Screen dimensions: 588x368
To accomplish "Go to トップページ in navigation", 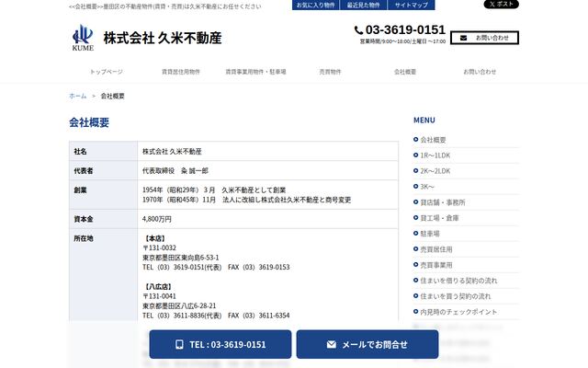I will tap(107, 72).
